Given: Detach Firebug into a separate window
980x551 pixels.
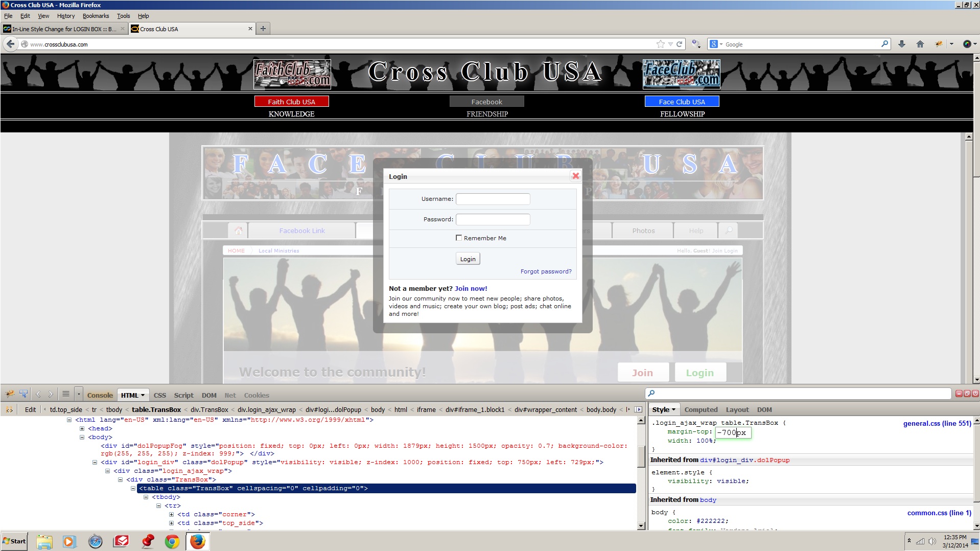Looking at the screenshot, I should pyautogui.click(x=967, y=393).
